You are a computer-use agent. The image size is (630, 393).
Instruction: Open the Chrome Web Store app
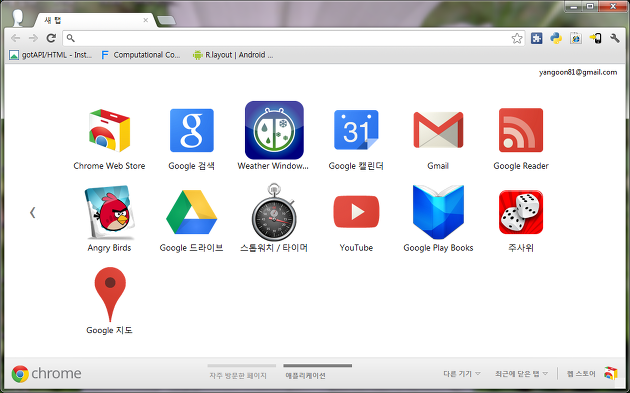pos(109,131)
